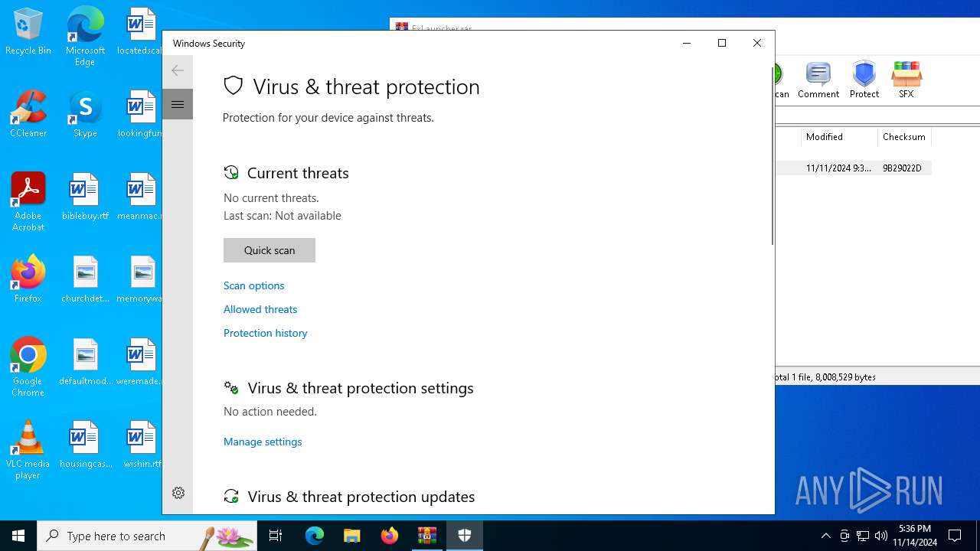Open network status tray icon
Image resolution: width=980 pixels, height=551 pixels.
click(x=863, y=536)
